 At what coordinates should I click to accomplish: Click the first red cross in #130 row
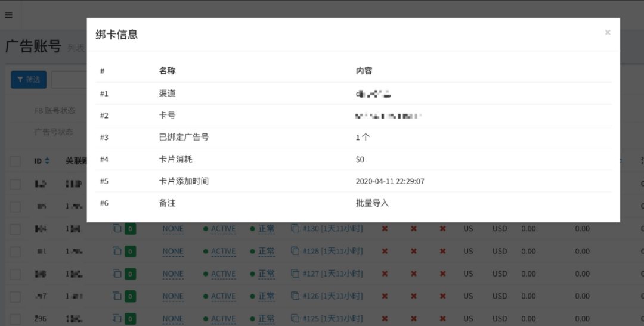click(385, 229)
